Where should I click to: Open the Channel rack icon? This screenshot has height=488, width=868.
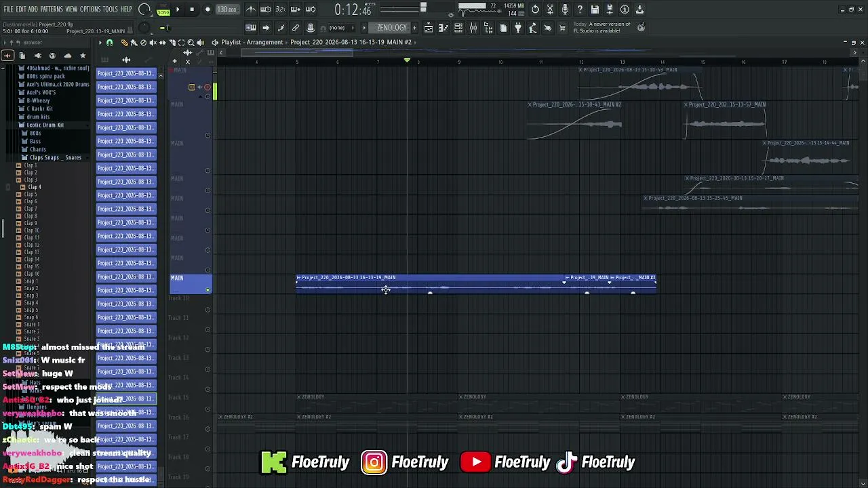(458, 28)
